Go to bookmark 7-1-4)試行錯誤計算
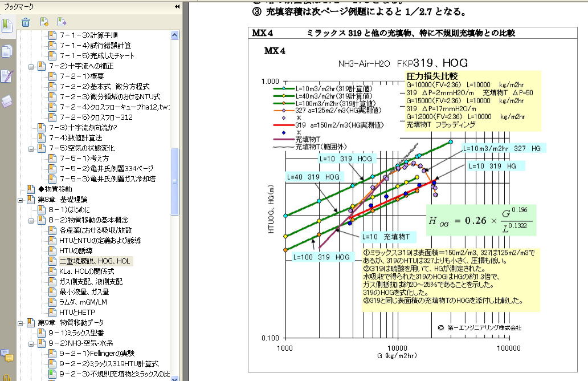Screen dimensions: 588x381 click(95, 46)
